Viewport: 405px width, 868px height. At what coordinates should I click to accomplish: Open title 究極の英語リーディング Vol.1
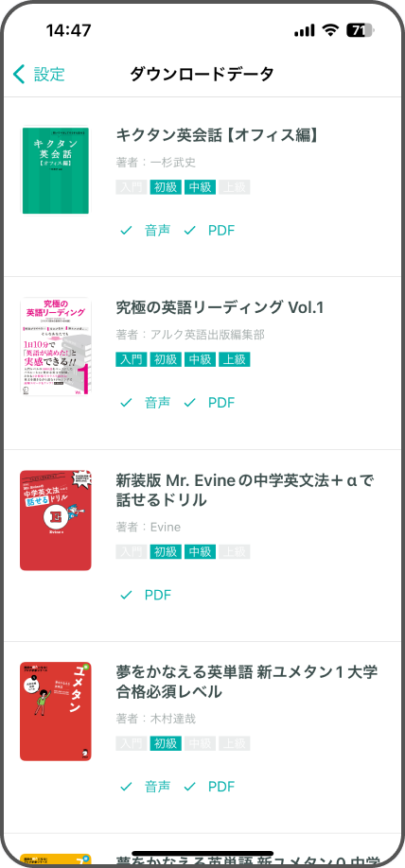[220, 306]
